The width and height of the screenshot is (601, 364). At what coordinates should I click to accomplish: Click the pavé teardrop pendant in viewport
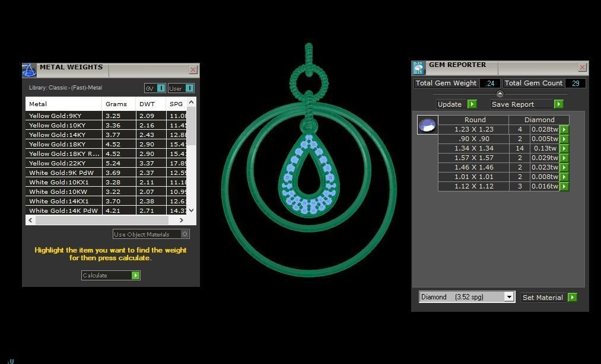[309, 174]
